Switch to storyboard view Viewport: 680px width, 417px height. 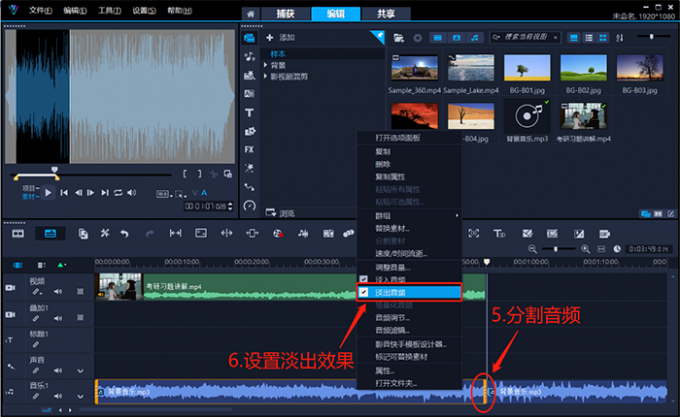coord(18,234)
